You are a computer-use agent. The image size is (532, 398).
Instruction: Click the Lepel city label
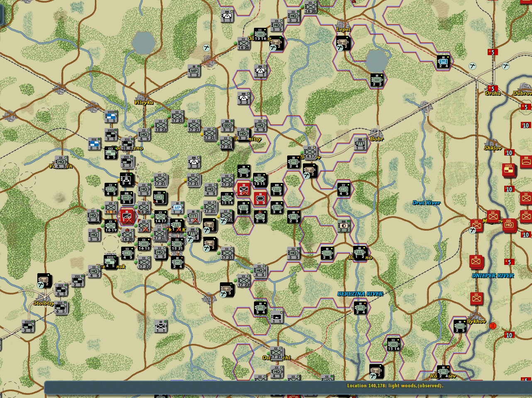click(343, 29)
